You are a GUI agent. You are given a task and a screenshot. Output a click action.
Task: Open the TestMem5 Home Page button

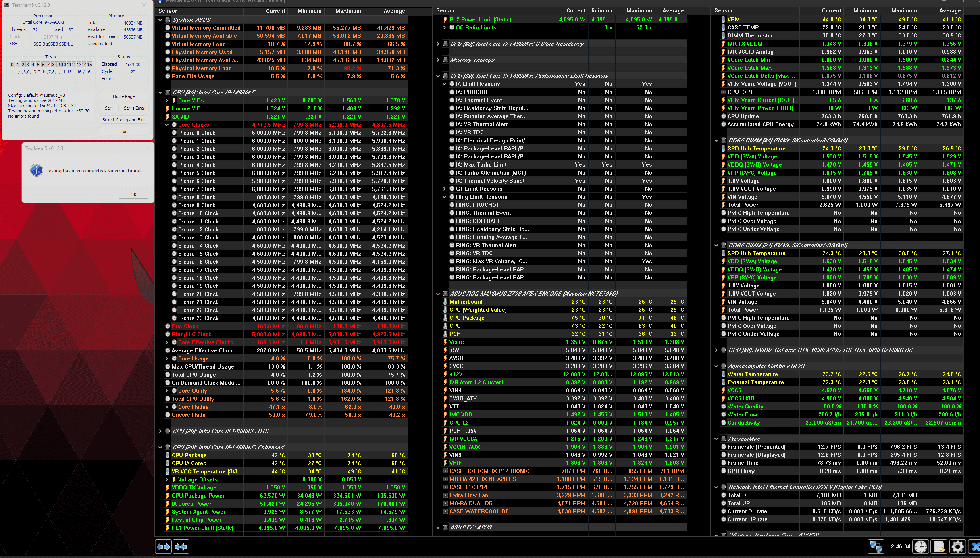pyautogui.click(x=124, y=96)
